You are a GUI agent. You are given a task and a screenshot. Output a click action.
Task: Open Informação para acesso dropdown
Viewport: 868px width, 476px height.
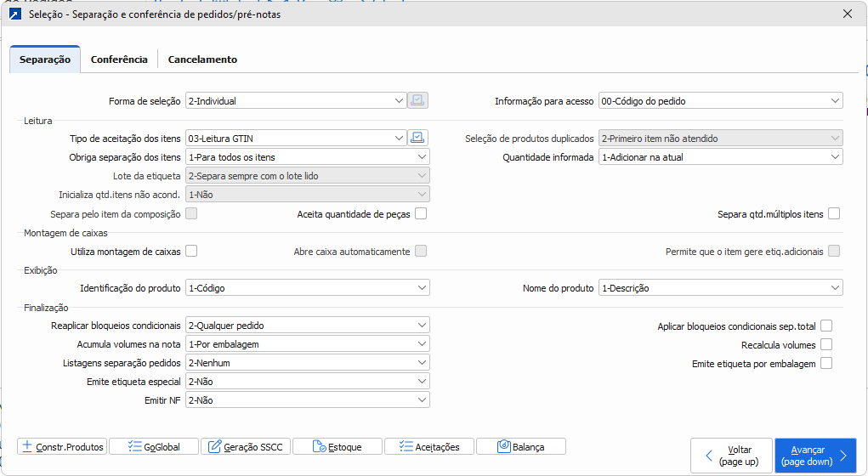click(x=720, y=100)
